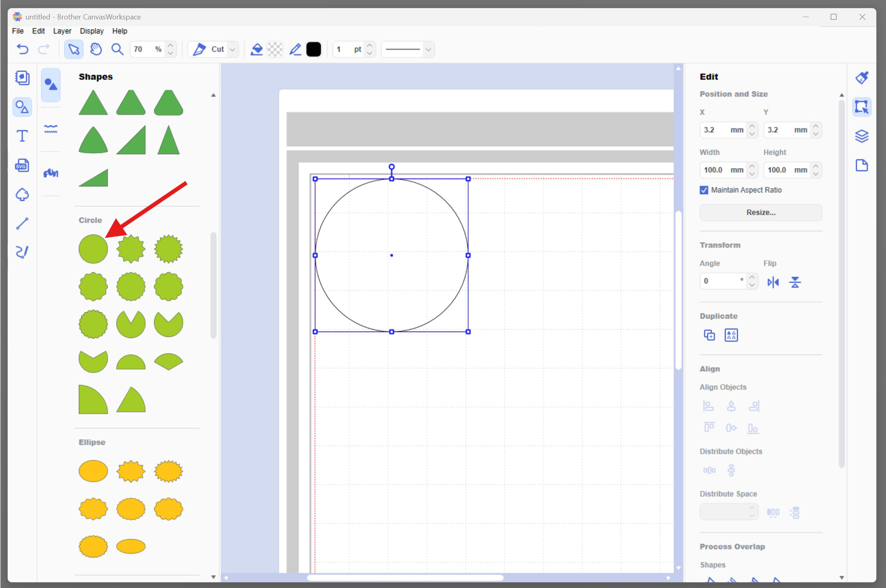Click the canvas horizontal scrollbar thumb
The image size is (886, 588).
[405, 578]
